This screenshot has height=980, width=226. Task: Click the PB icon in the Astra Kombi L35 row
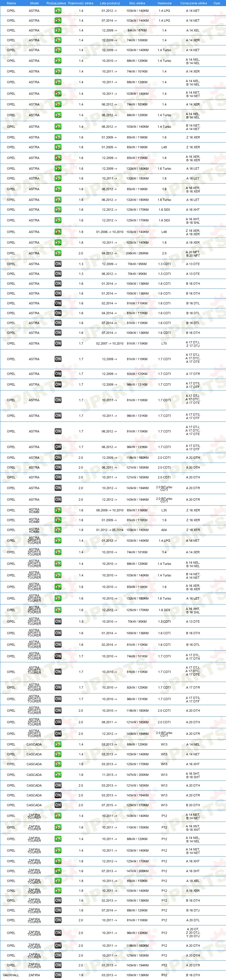(x=58, y=510)
